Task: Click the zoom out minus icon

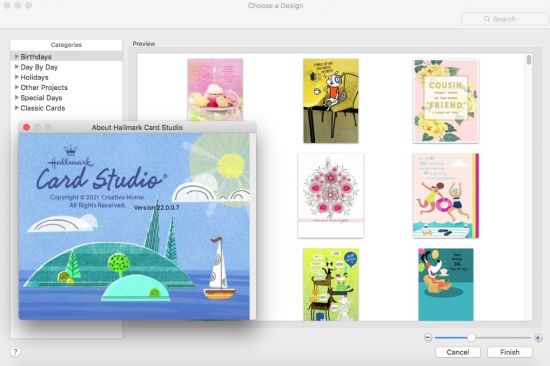Action: point(428,338)
